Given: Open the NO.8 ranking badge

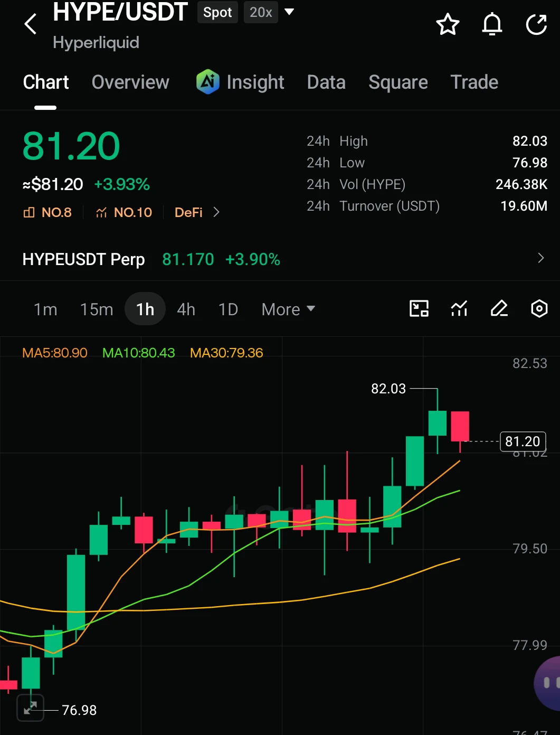Looking at the screenshot, I should (x=48, y=212).
